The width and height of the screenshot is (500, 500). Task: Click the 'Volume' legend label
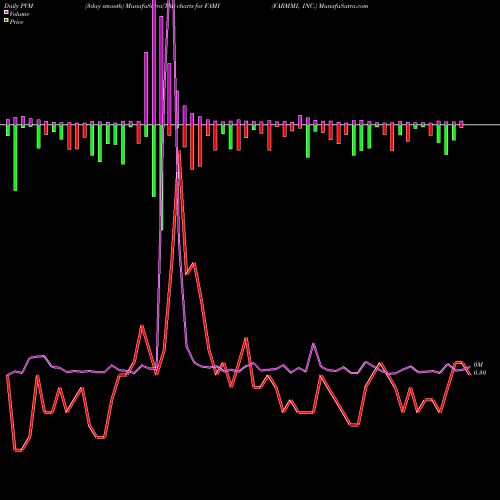point(19,14)
